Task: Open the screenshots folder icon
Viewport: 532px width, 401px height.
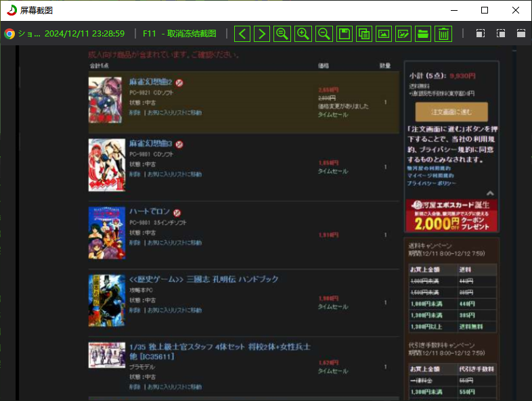Action: point(423,34)
